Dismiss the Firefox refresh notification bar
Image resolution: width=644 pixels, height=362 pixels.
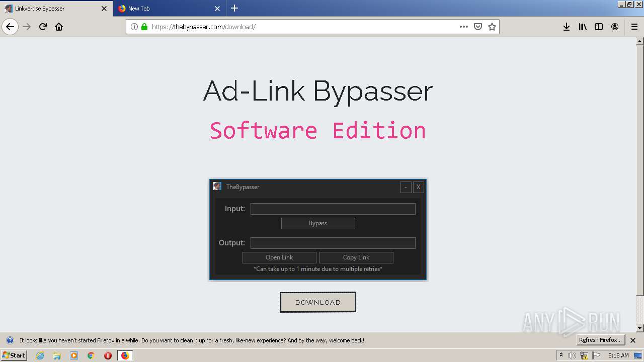click(x=633, y=340)
